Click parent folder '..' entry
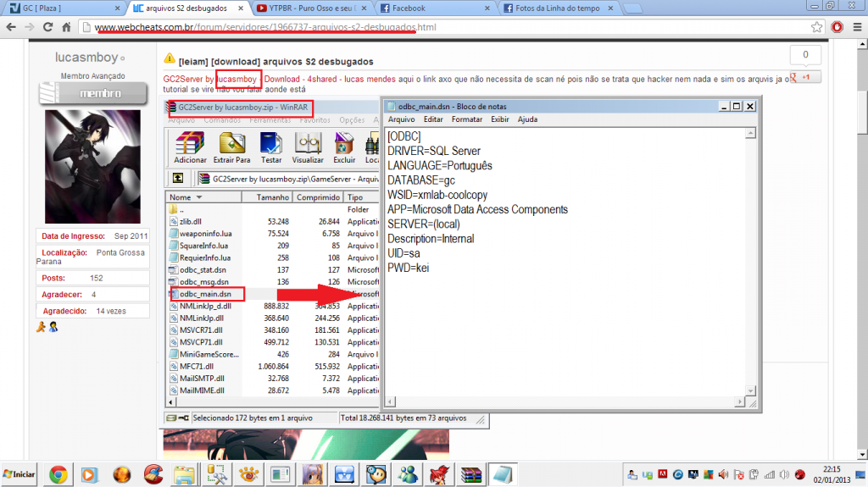The height and width of the screenshot is (487, 868). [x=272, y=209]
